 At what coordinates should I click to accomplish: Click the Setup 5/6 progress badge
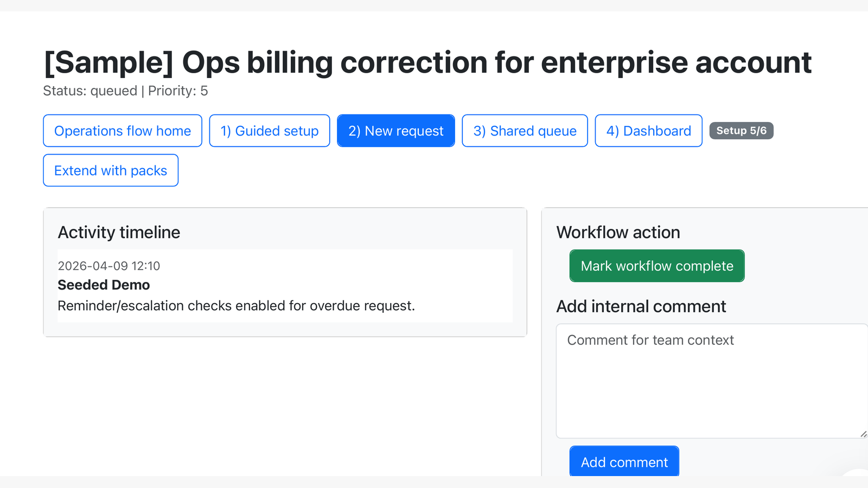tap(741, 130)
